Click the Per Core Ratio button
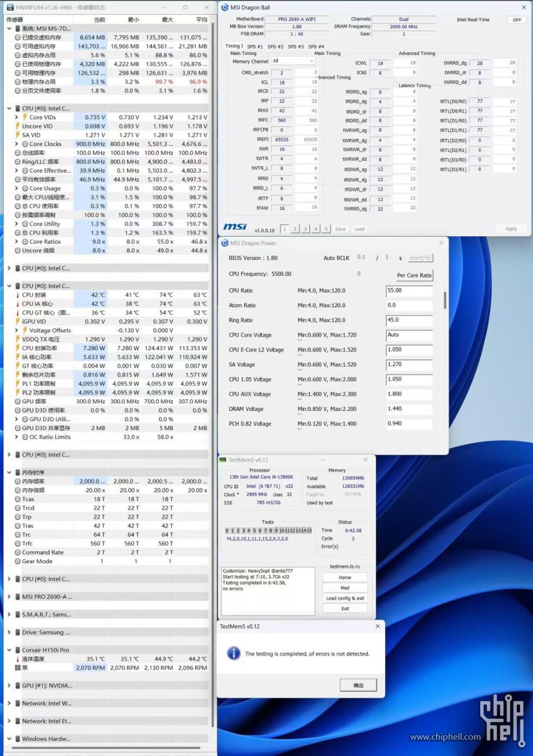This screenshot has width=533, height=756. [414, 275]
